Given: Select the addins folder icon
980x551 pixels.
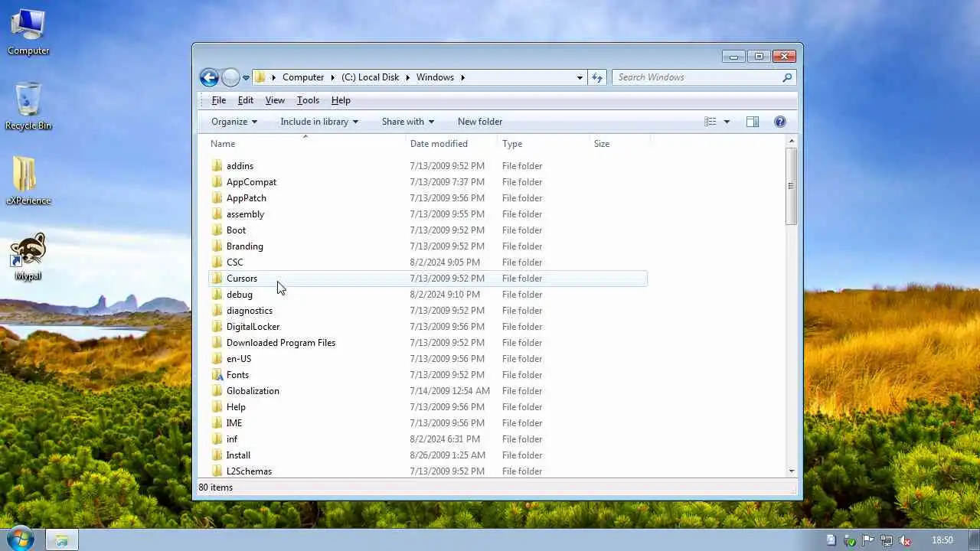Looking at the screenshot, I should 217,165.
